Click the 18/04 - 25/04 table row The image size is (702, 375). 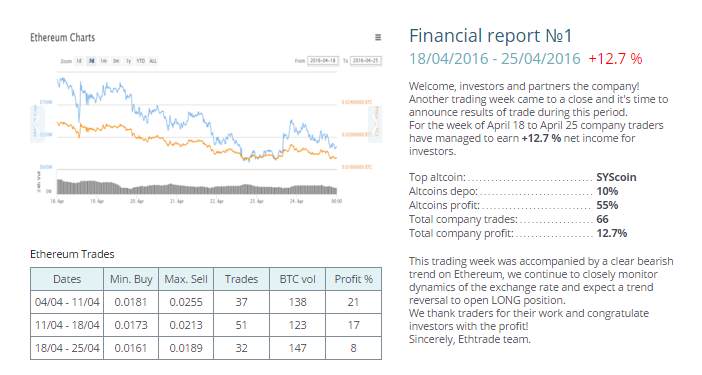(x=206, y=348)
